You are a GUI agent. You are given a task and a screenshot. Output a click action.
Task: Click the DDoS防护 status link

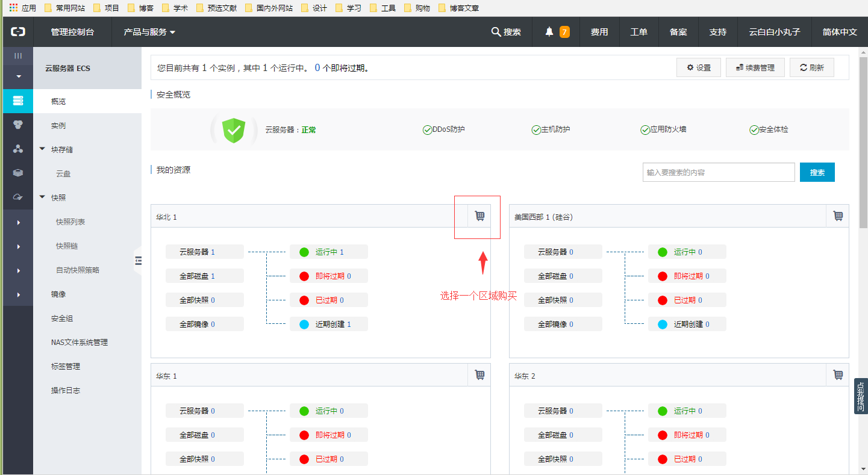444,129
